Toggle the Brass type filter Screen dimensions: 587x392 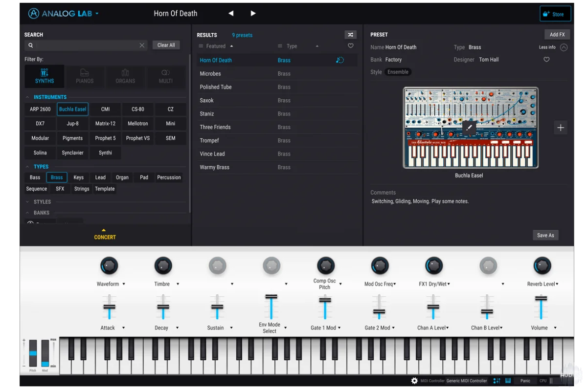click(x=57, y=177)
